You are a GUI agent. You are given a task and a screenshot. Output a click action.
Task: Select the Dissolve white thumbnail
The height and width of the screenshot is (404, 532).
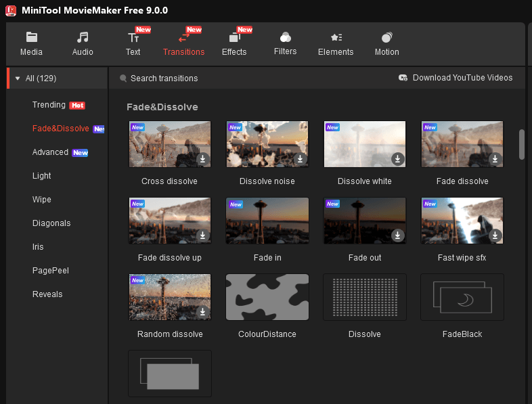click(365, 144)
